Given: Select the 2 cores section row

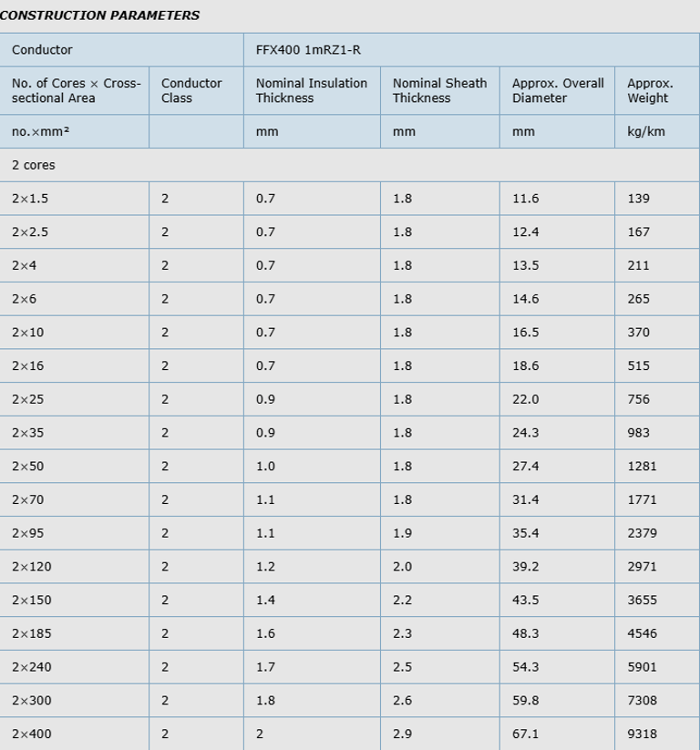Looking at the screenshot, I should coord(34,165).
